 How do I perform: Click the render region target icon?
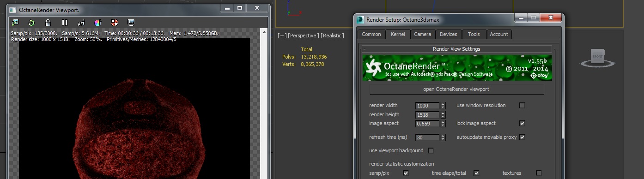pos(115,23)
